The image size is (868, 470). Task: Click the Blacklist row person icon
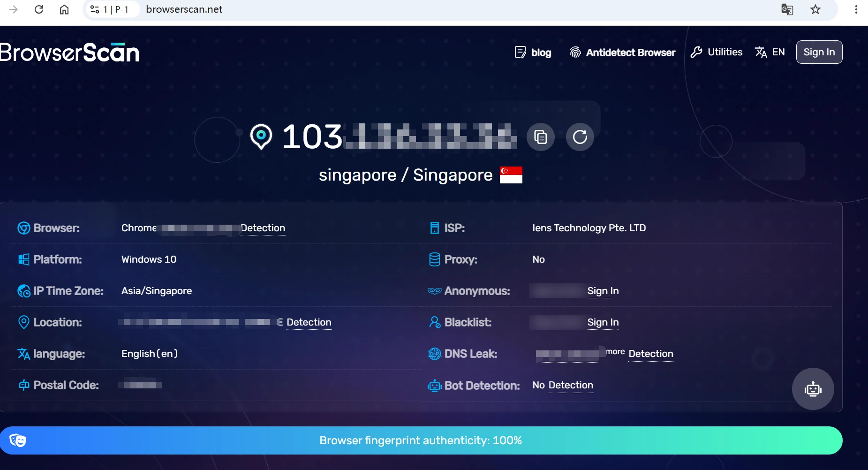435,322
